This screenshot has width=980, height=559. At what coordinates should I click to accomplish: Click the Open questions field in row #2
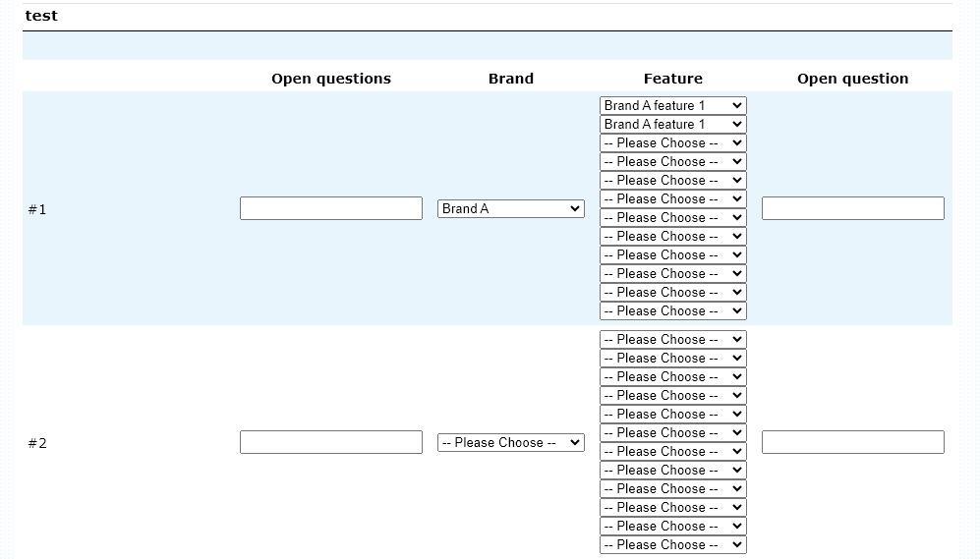coord(330,442)
